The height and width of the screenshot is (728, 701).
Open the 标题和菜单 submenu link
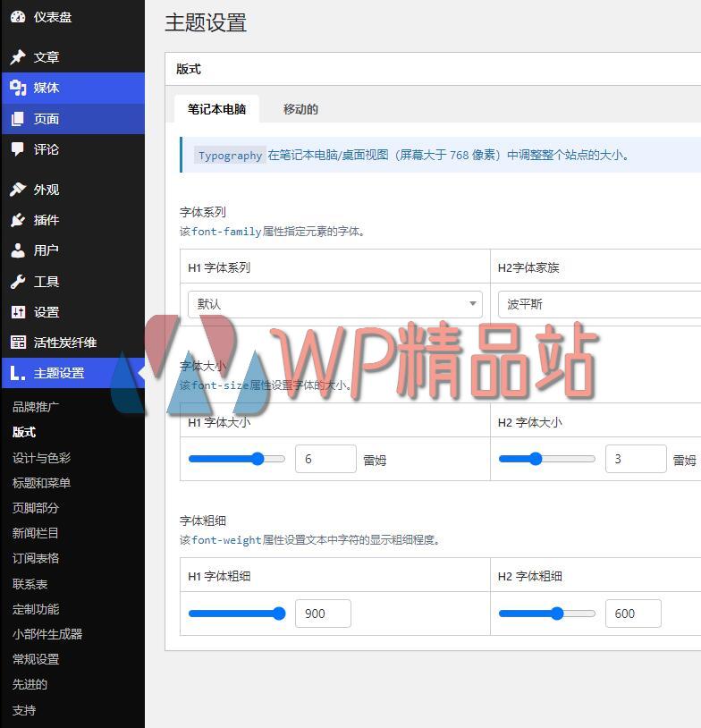tap(41, 482)
